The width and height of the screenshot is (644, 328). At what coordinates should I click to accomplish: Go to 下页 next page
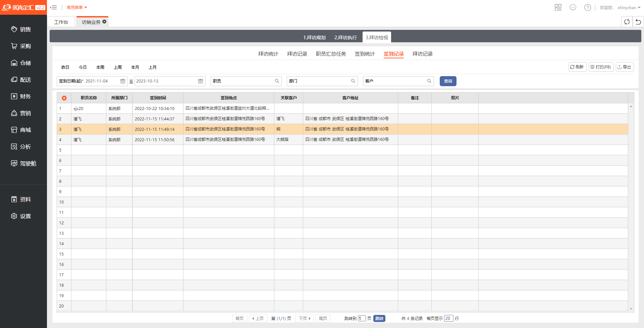coord(305,318)
